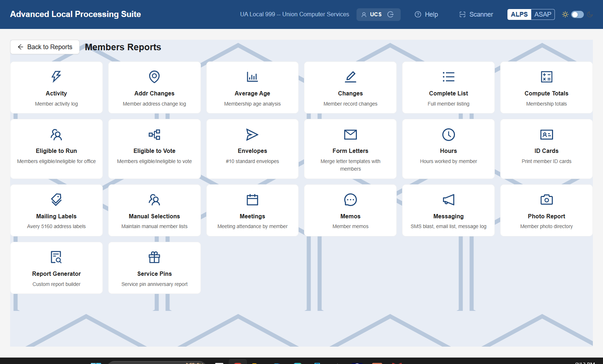
Task: Open the Scanner menu item
Action: (476, 14)
